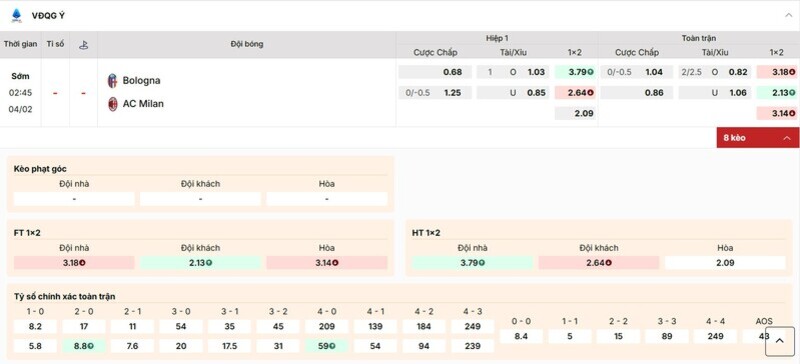Pick full-match Under odds 1.06
The width and height of the screenshot is (800, 364).
715,93
